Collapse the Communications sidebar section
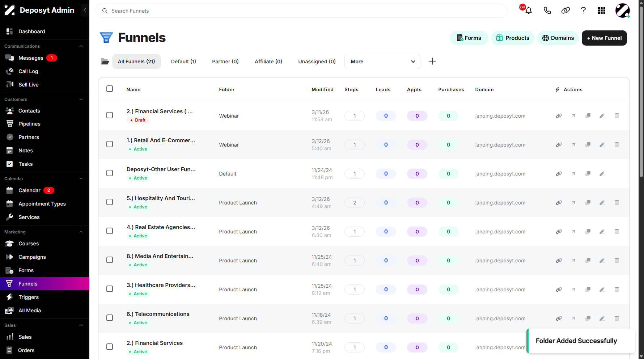 81,46
